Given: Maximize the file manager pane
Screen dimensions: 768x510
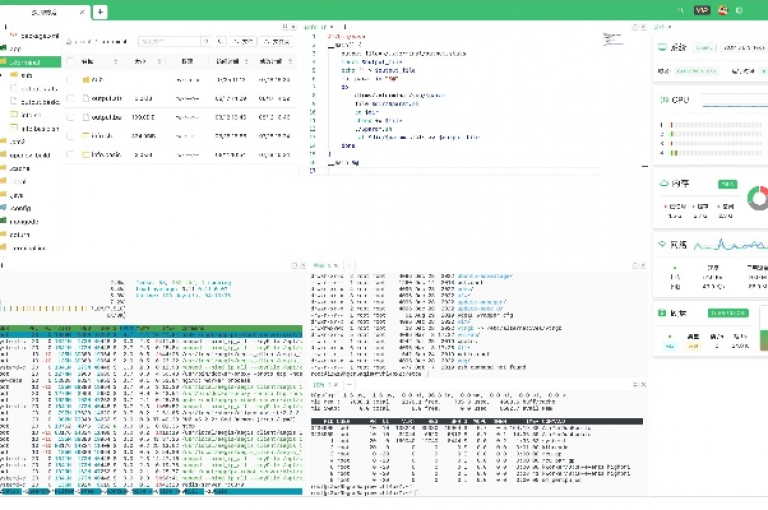Looking at the screenshot, I should pyautogui.click(x=285, y=27).
